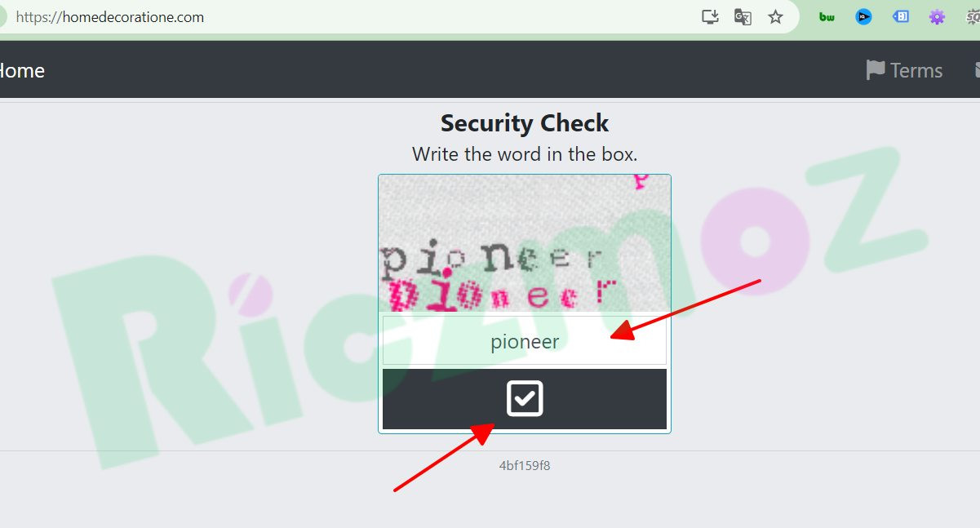Click the 4bf159f8 code text
The image size is (980, 528).
(525, 466)
